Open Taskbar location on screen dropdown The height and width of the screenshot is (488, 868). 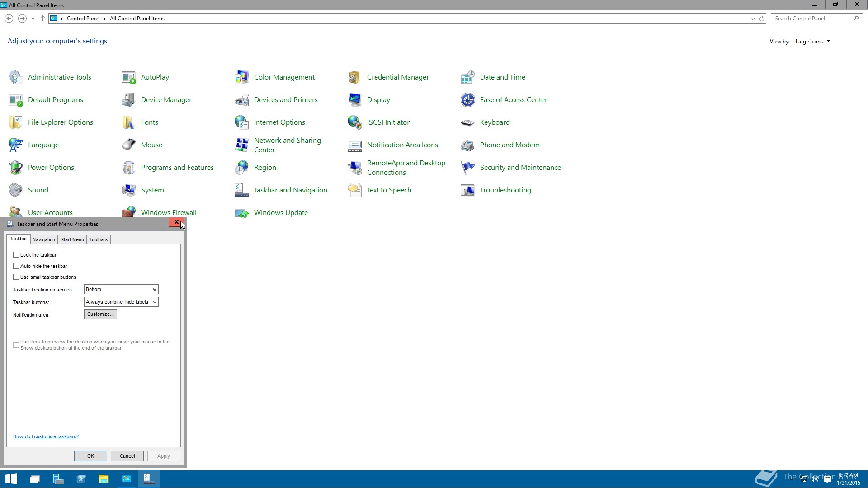(121, 289)
